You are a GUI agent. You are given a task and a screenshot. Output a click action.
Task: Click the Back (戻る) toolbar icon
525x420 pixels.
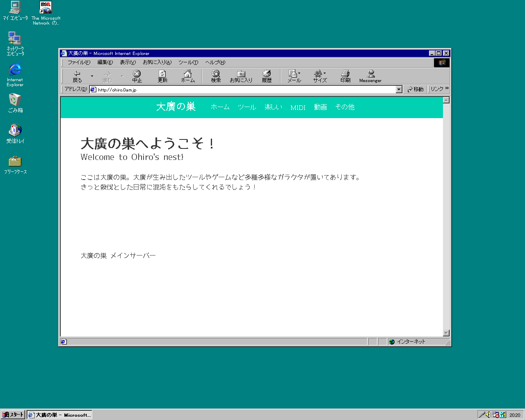point(77,76)
